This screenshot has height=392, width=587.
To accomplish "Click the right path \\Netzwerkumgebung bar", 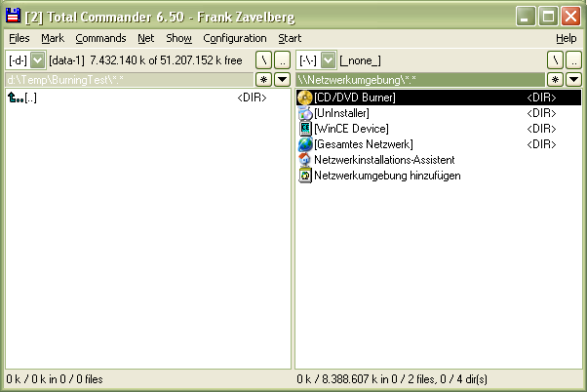I will pos(420,80).
